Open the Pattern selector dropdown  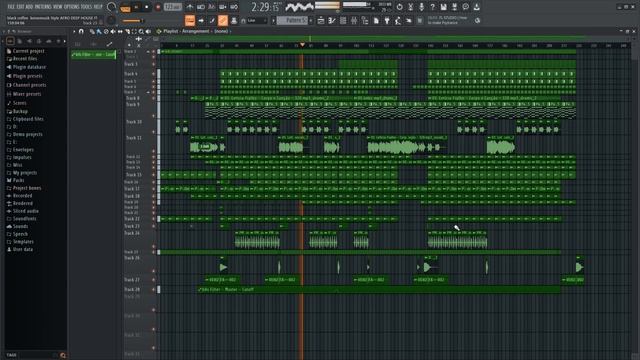click(x=293, y=20)
